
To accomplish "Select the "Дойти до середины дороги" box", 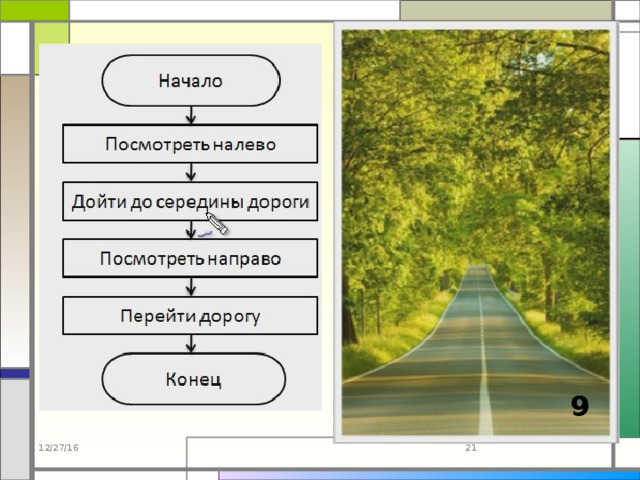I will 190,201.
